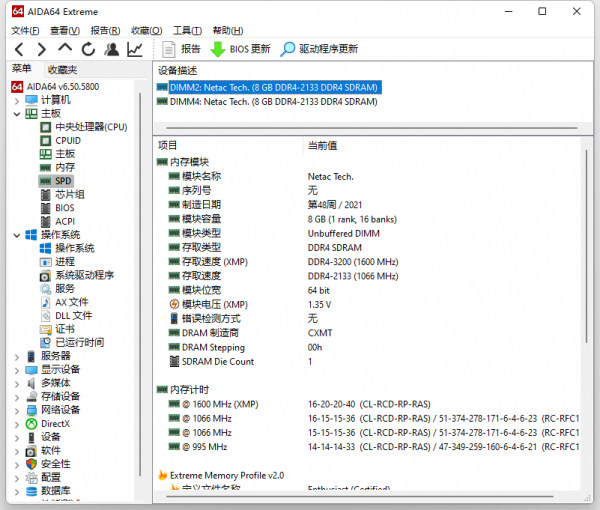Select the 证书 certificate item icon
Image resolution: width=600 pixels, height=510 pixels.
tap(46, 329)
